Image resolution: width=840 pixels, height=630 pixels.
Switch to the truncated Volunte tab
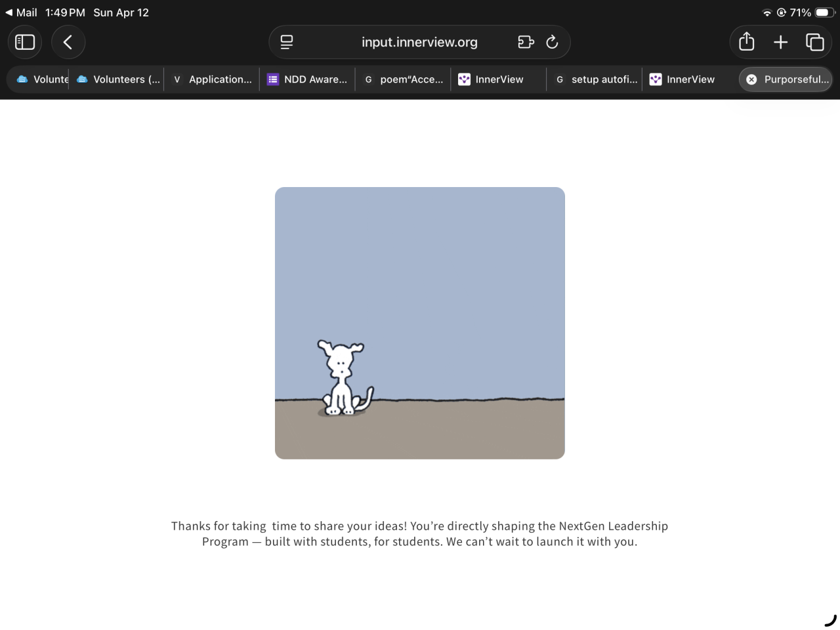click(x=42, y=79)
